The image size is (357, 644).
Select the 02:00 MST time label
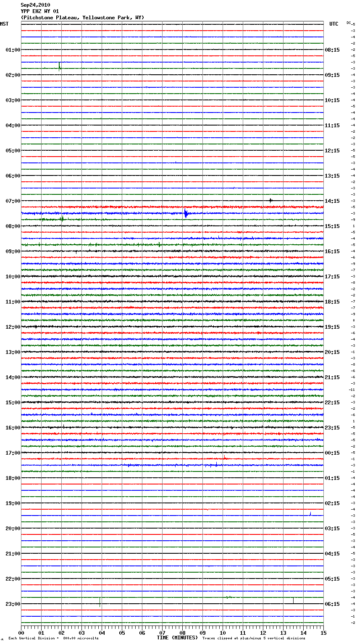click(13, 75)
